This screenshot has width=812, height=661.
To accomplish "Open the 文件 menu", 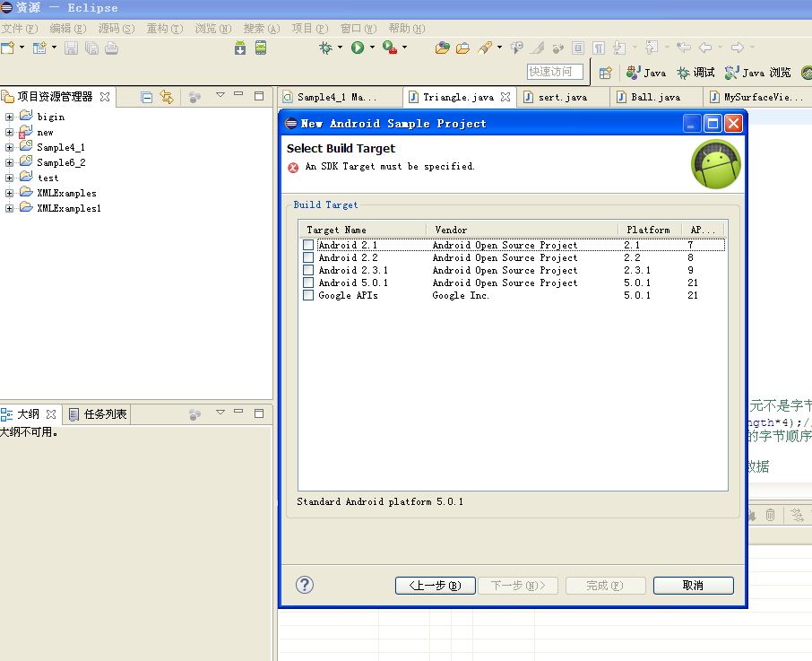I will pyautogui.click(x=20, y=29).
